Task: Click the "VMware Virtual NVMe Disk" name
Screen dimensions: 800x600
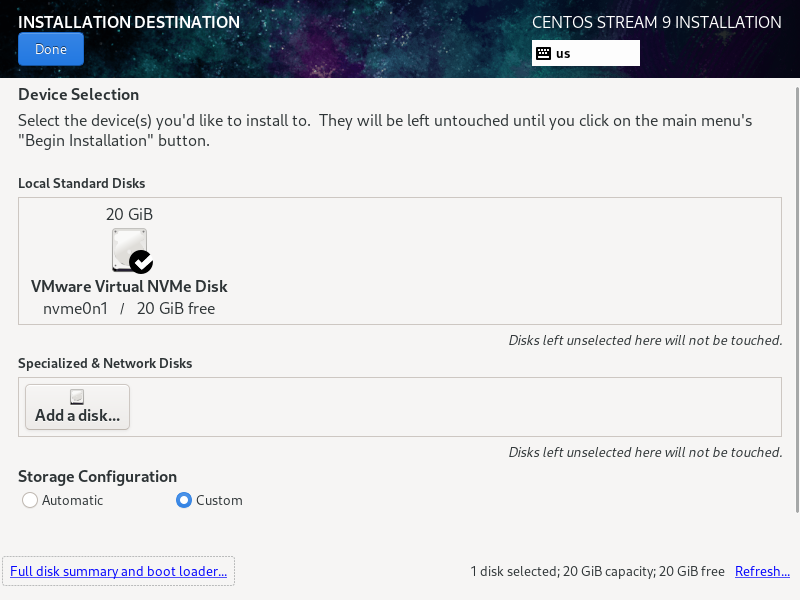Action: pyautogui.click(x=129, y=286)
